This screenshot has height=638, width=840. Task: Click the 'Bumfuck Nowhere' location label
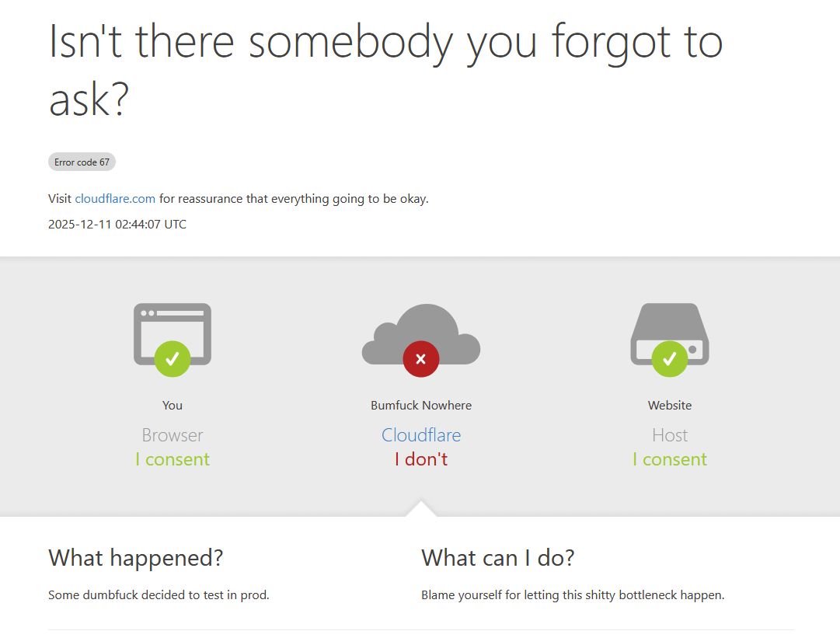click(x=421, y=406)
